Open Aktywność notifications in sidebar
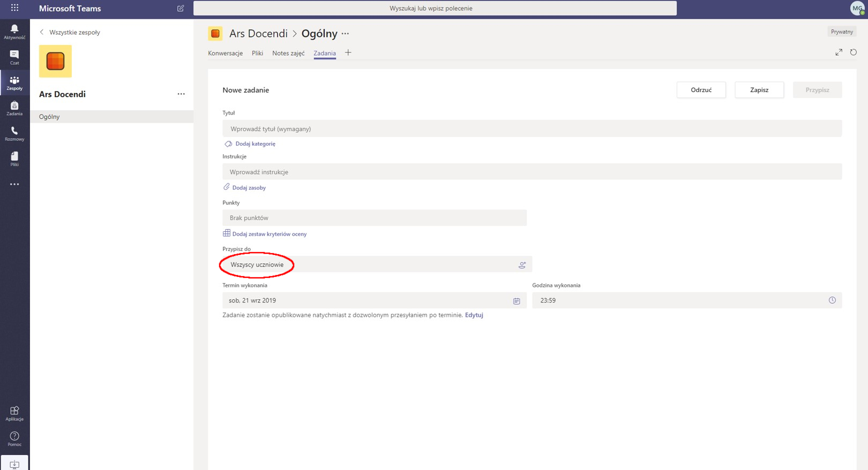The image size is (868, 470). (14, 32)
